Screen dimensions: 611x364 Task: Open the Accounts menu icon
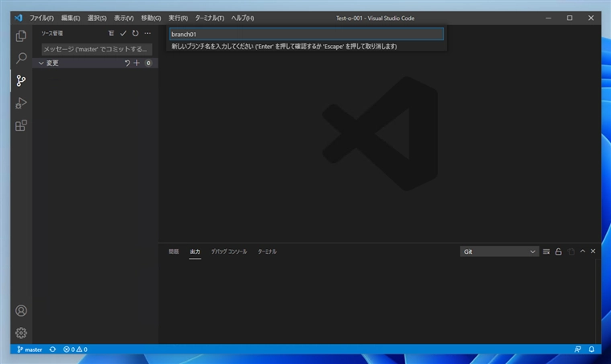pyautogui.click(x=21, y=311)
